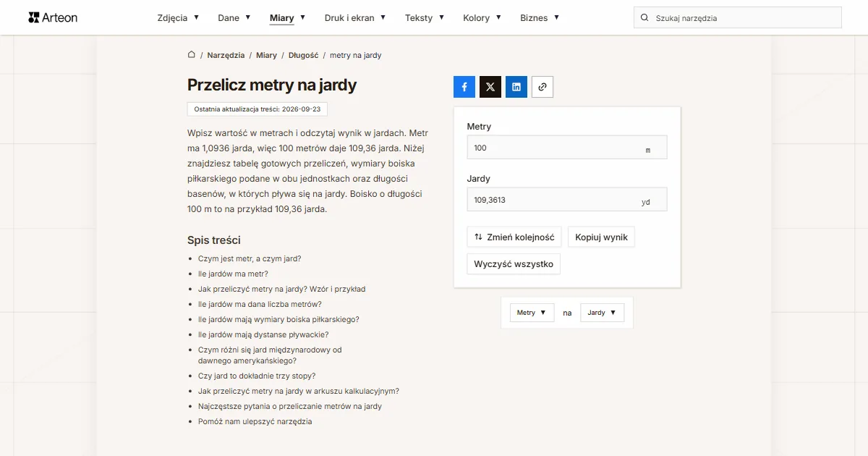Image resolution: width=868 pixels, height=456 pixels.
Task: Open the Druk i ekran menu
Action: (355, 17)
